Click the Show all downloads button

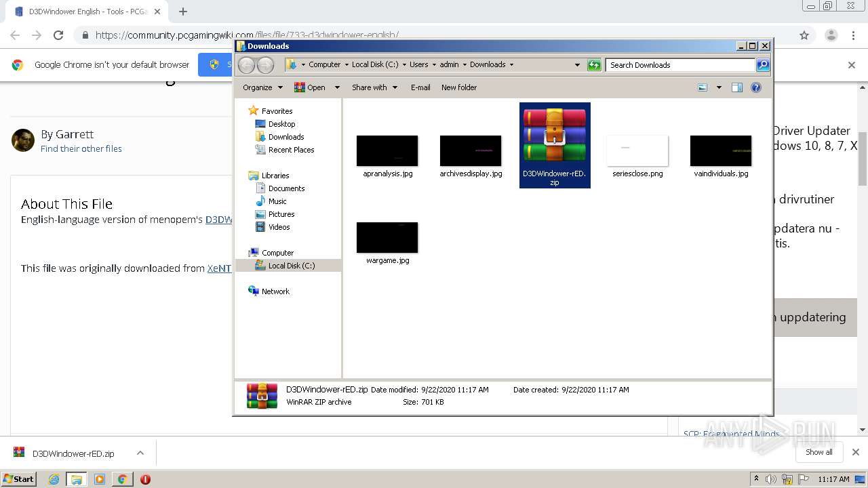(818, 452)
